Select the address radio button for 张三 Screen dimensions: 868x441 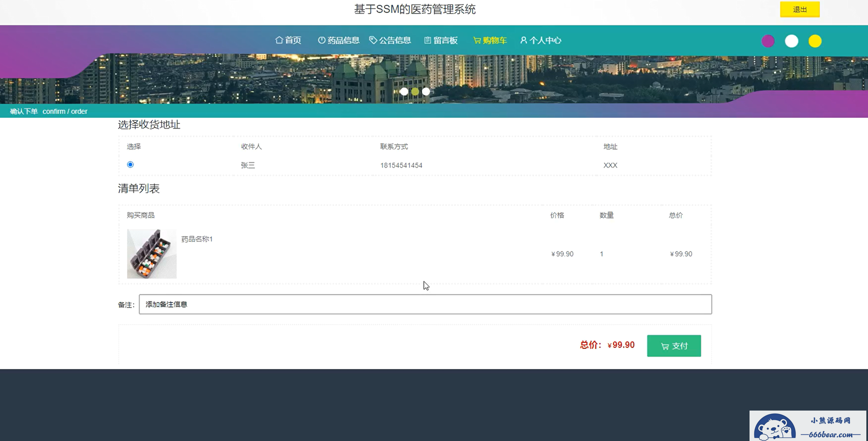click(130, 164)
